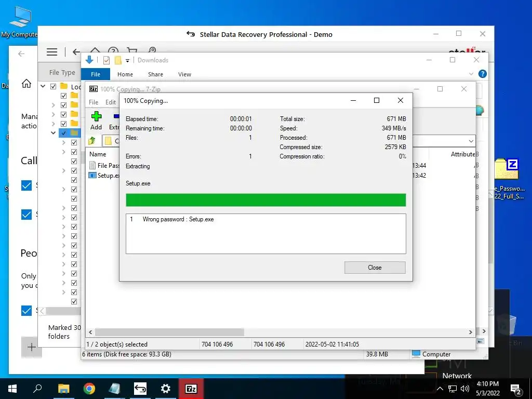Select the File Type tab in Stellar
The width and height of the screenshot is (532, 399).
tap(62, 72)
